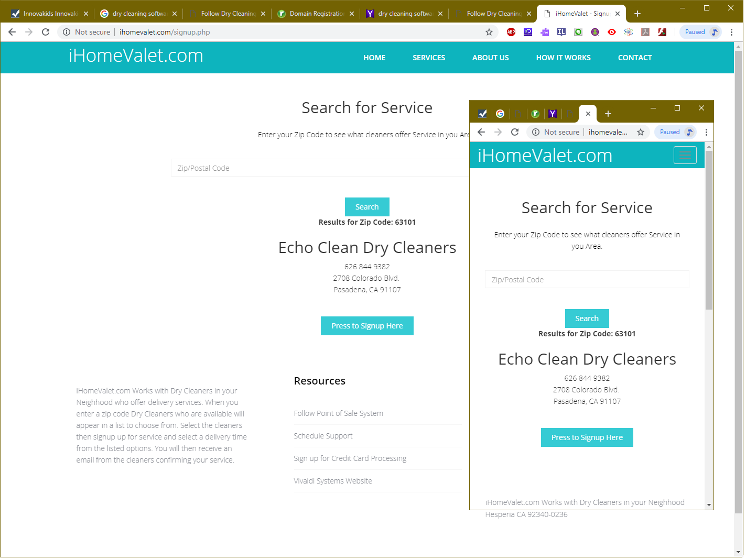Open 'Sign up for Credit Card Processing' link
Viewport: 746px width, 560px height.
click(350, 458)
